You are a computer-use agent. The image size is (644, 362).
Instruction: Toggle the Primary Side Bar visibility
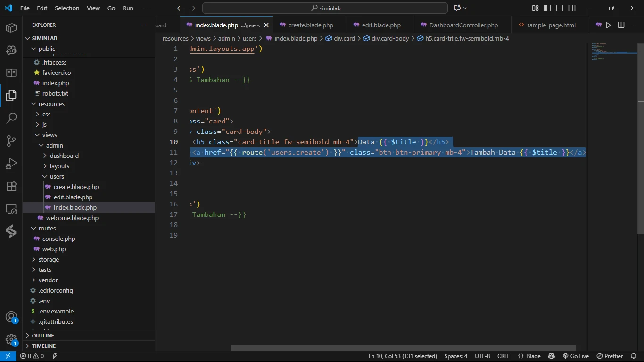[547, 8]
